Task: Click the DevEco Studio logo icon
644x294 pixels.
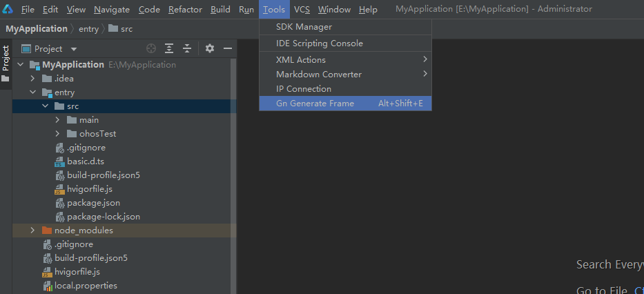Action: (x=8, y=10)
